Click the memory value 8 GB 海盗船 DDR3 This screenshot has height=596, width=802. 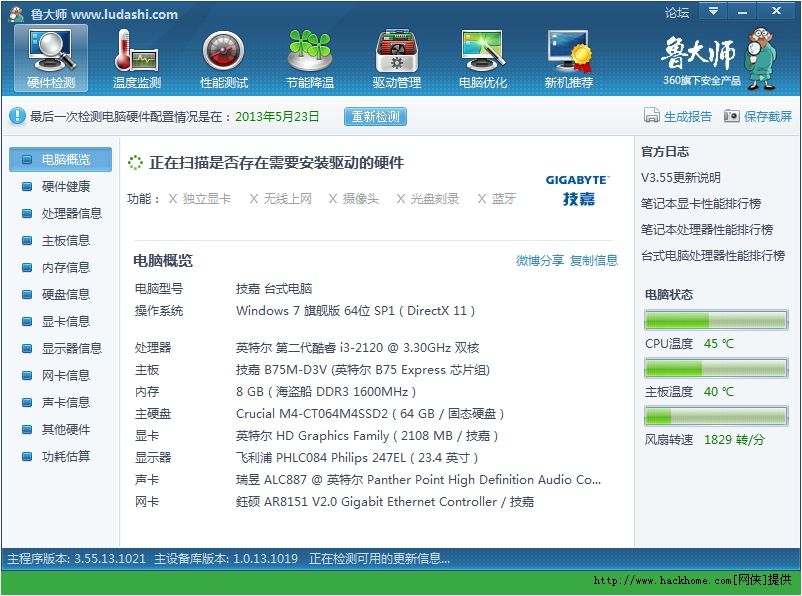click(326, 392)
